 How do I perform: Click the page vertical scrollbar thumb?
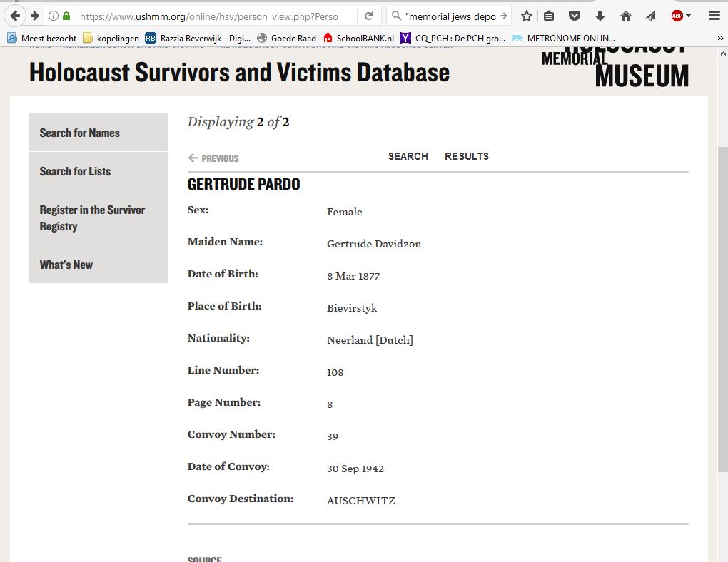[723, 309]
